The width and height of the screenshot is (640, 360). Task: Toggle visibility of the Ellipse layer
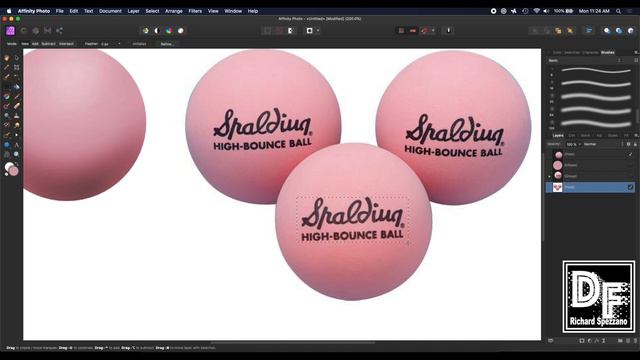click(x=630, y=165)
